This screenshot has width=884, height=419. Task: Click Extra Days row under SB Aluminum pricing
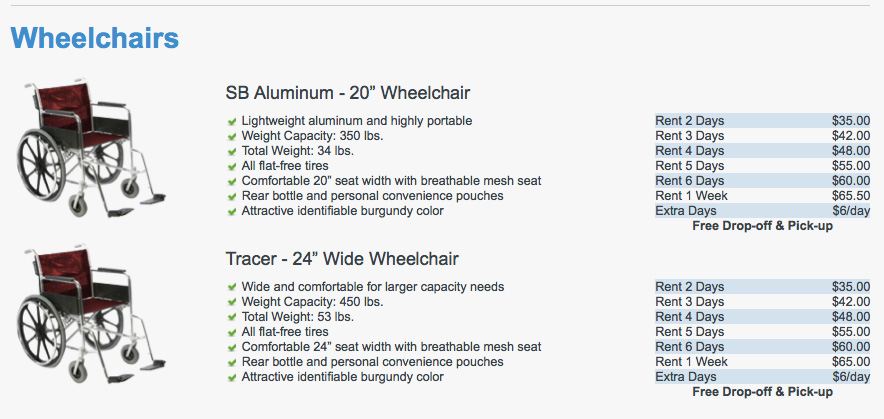click(x=762, y=211)
